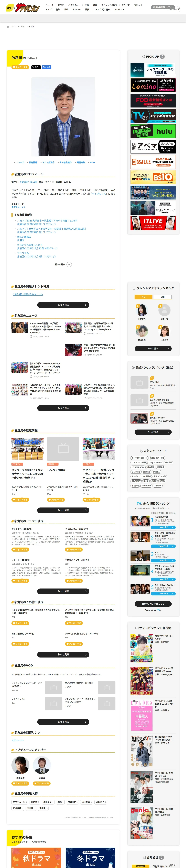Open 月刊ザテレビジョン 3月号 cover
The width and height of the screenshot is (186, 868).
click(x=142, y=648)
